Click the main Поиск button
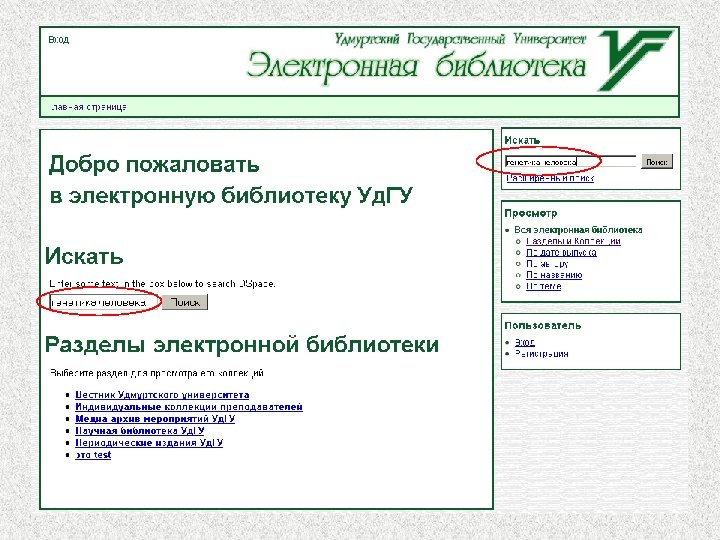 tap(185, 303)
